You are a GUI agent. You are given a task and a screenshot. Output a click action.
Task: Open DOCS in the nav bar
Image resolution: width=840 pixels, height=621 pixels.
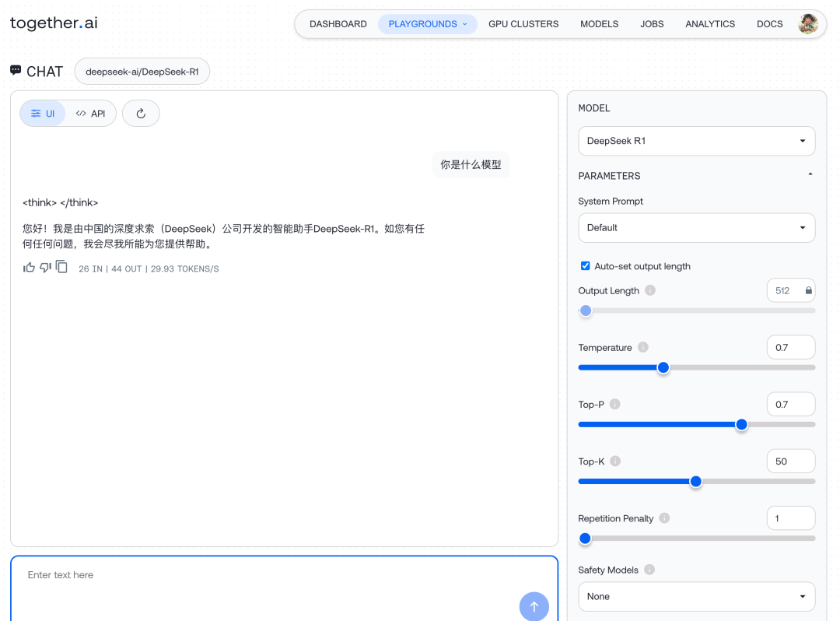769,24
